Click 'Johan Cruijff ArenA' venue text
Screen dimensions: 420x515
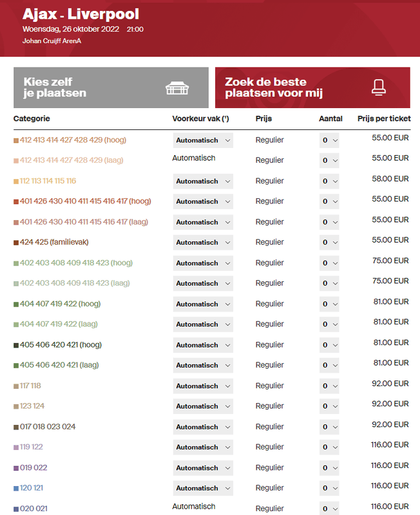tap(52, 41)
